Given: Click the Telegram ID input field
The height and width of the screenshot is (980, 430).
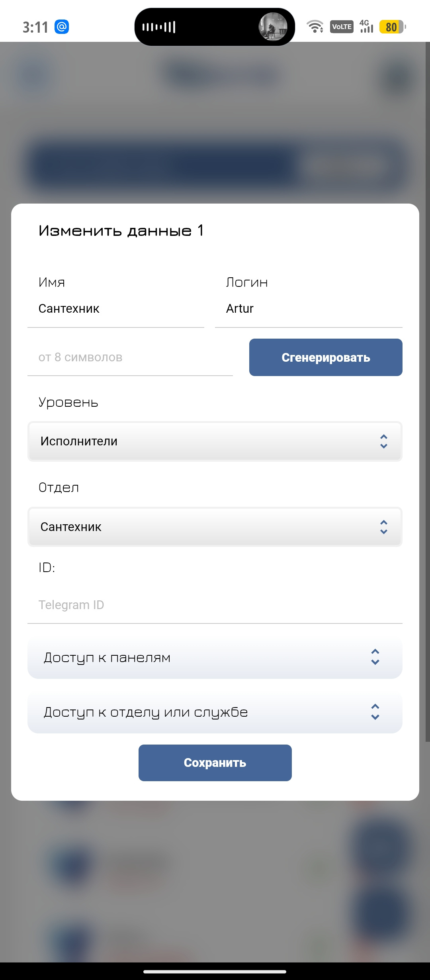Looking at the screenshot, I should pos(215,605).
